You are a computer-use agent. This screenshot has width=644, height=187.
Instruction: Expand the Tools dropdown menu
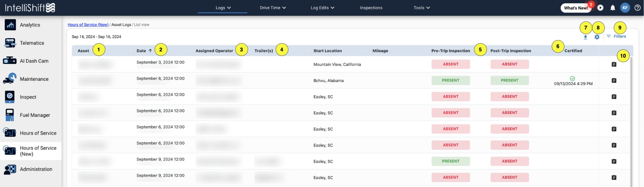click(422, 7)
